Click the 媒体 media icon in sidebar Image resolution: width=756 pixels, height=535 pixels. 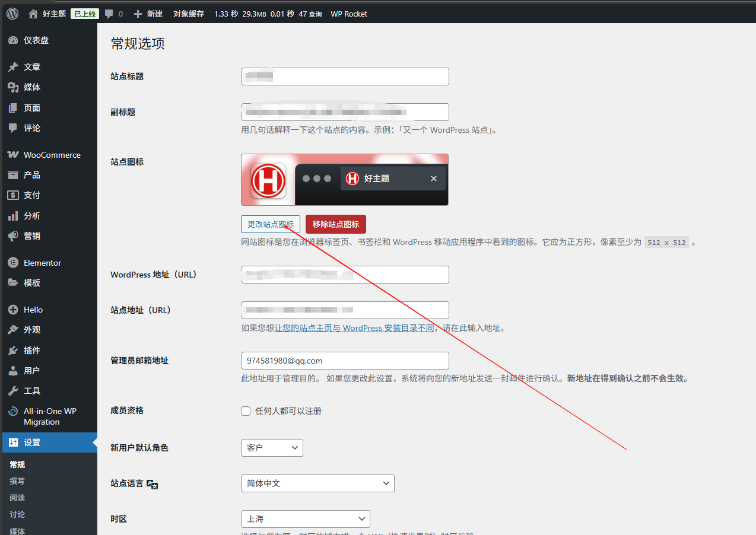[x=13, y=87]
